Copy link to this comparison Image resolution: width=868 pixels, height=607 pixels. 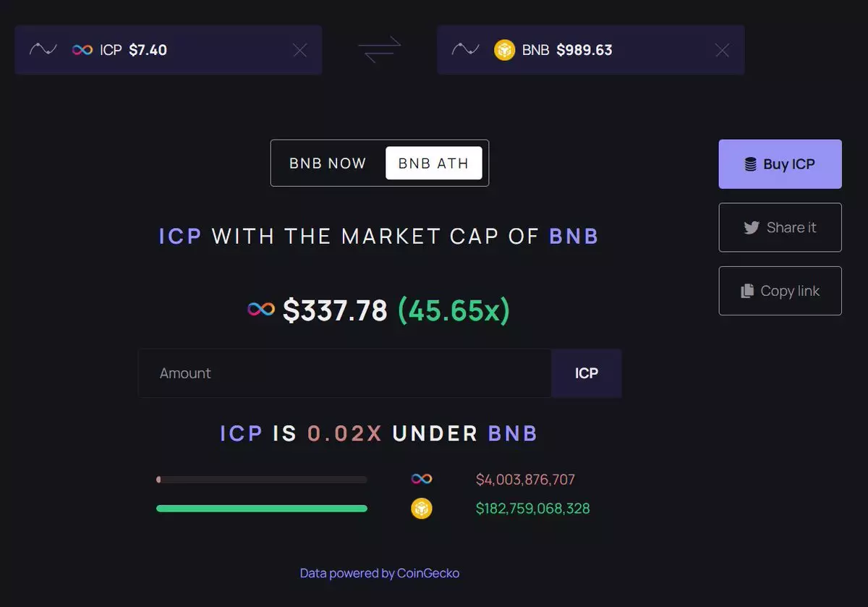click(x=780, y=291)
